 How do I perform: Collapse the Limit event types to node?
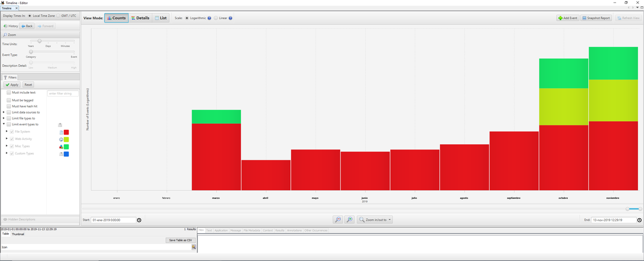click(x=3, y=124)
